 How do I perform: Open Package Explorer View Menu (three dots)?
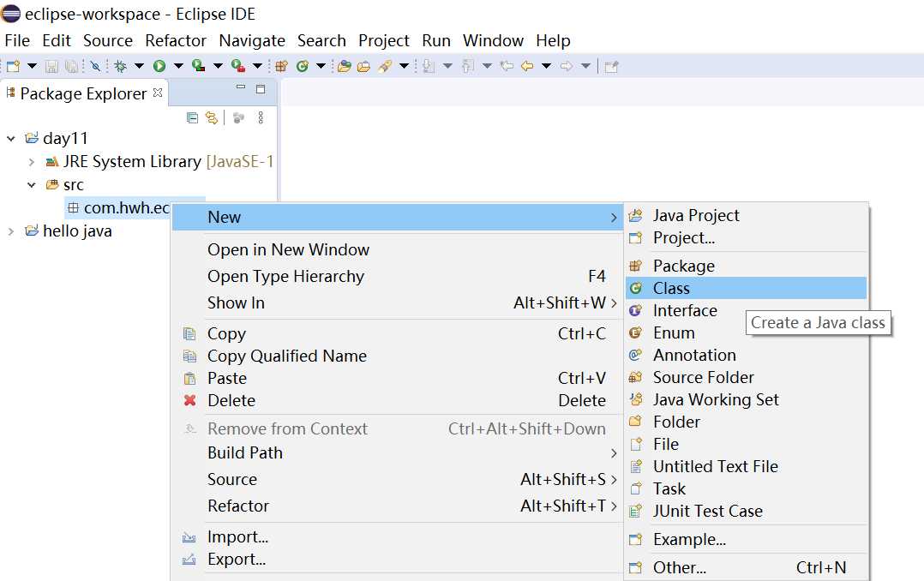click(x=261, y=118)
